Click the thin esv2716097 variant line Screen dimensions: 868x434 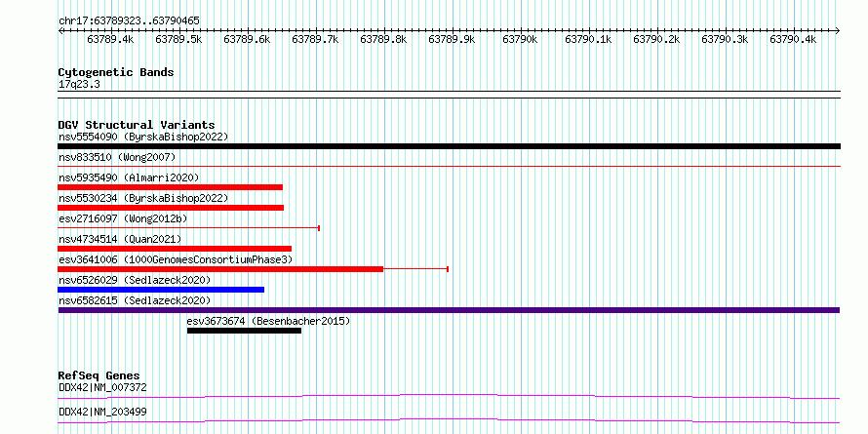189,228
